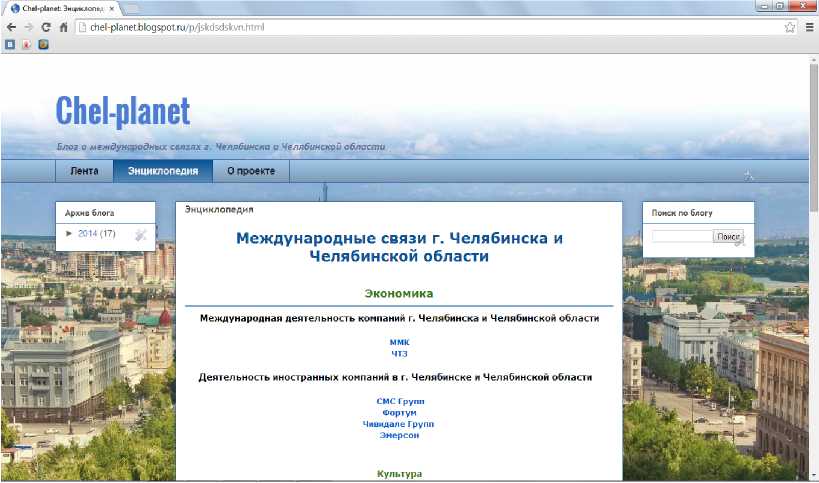
Task: Click the Поиск по блогу widget title
Action: (682, 213)
